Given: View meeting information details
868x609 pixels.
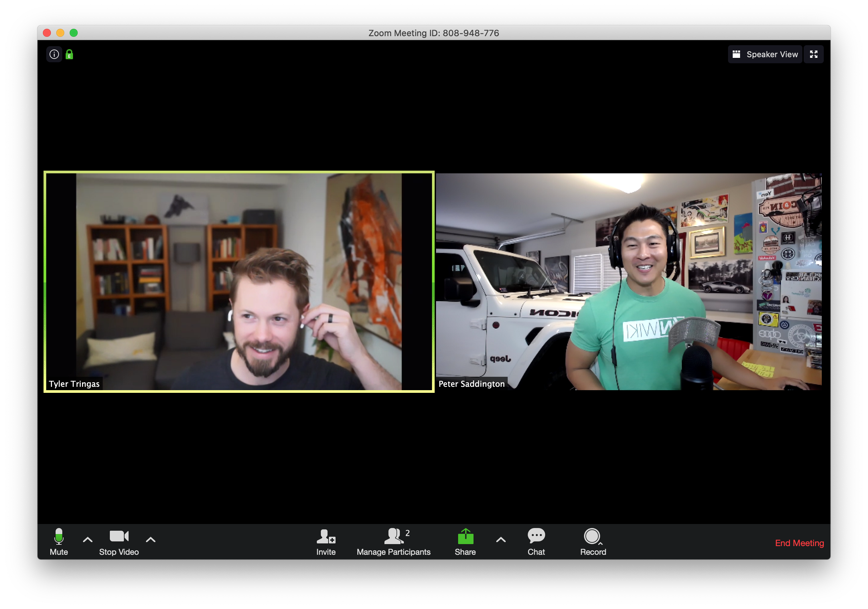Looking at the screenshot, I should (x=54, y=54).
